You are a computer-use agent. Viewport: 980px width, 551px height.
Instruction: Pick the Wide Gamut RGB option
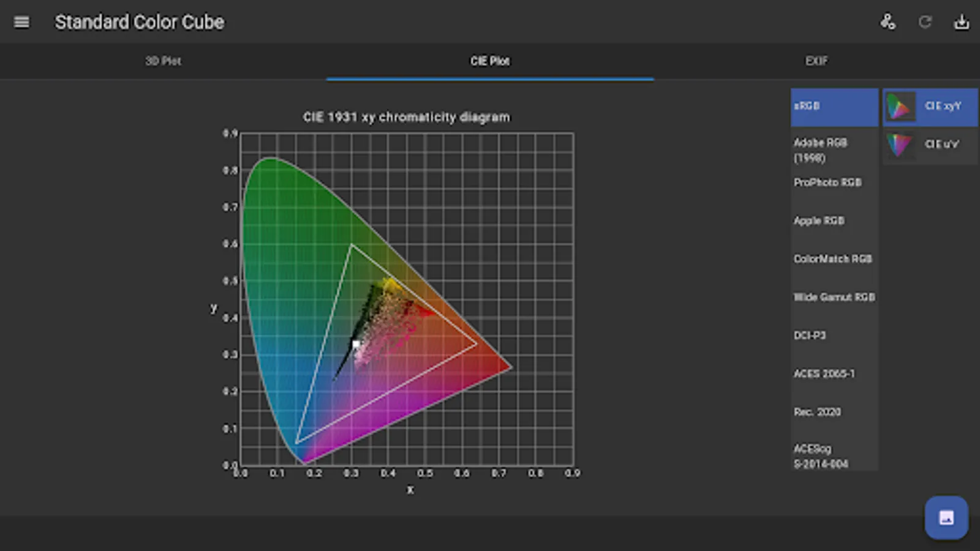pyautogui.click(x=834, y=297)
